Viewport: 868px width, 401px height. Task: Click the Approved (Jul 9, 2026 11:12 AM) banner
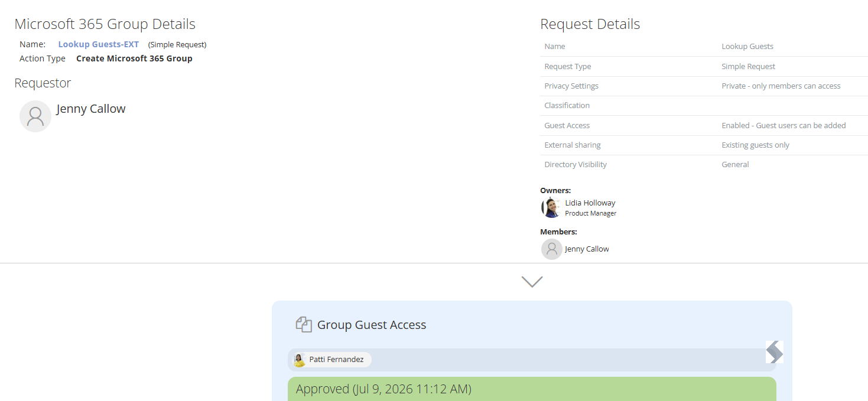tap(532, 389)
